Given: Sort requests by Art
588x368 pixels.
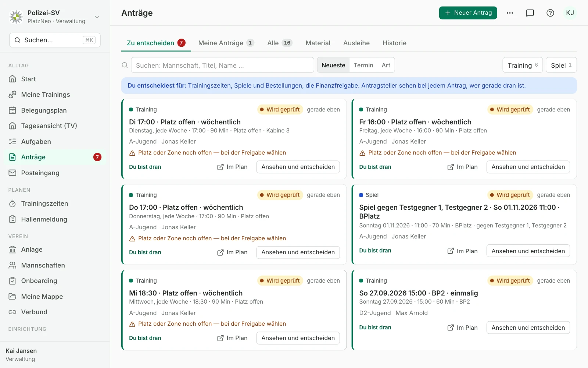Looking at the screenshot, I should click(386, 65).
